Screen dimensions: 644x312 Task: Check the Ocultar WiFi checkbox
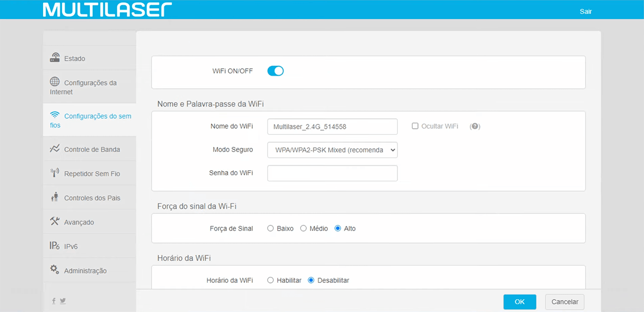pyautogui.click(x=415, y=126)
